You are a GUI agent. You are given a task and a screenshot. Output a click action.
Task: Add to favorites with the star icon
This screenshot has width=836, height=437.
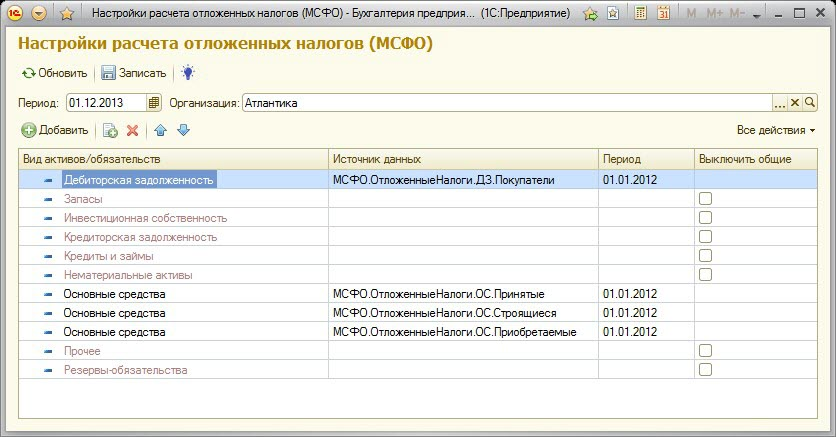[66, 14]
